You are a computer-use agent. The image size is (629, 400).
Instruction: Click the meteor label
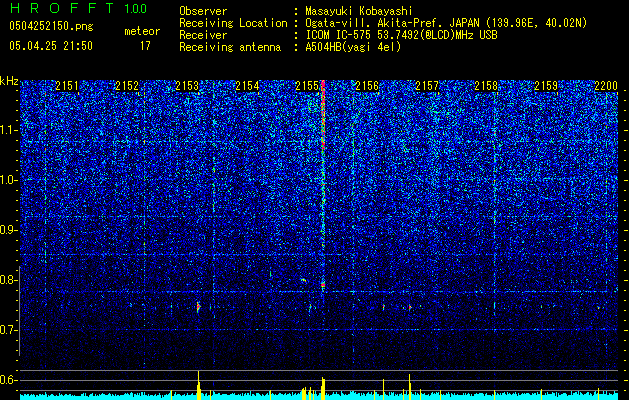pos(142,31)
